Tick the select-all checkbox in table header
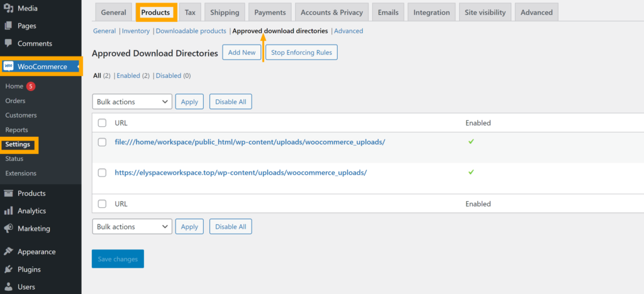 [x=103, y=123]
